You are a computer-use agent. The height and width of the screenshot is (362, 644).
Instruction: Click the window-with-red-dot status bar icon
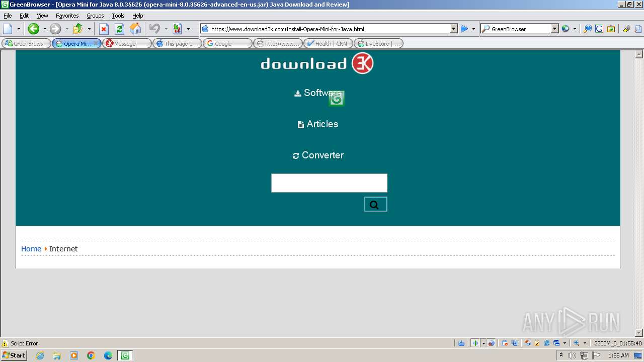tap(505, 343)
